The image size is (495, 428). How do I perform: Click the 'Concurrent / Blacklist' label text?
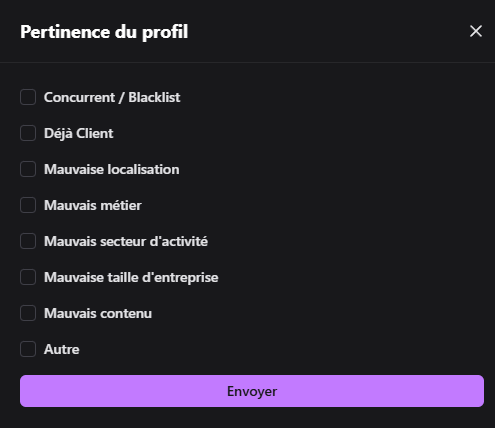tap(112, 97)
